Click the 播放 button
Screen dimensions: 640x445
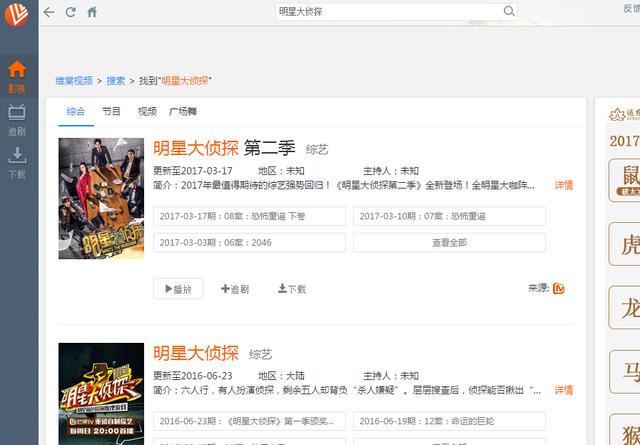(x=178, y=289)
